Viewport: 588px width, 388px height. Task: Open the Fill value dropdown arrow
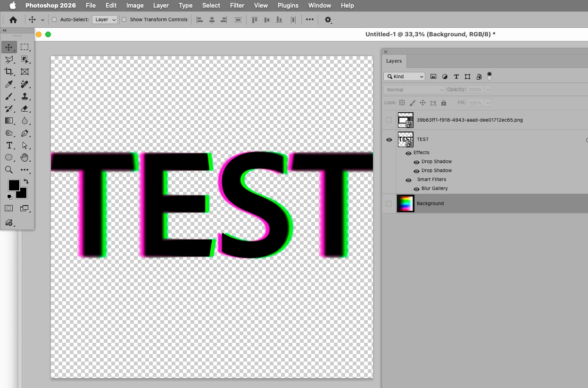[487, 103]
